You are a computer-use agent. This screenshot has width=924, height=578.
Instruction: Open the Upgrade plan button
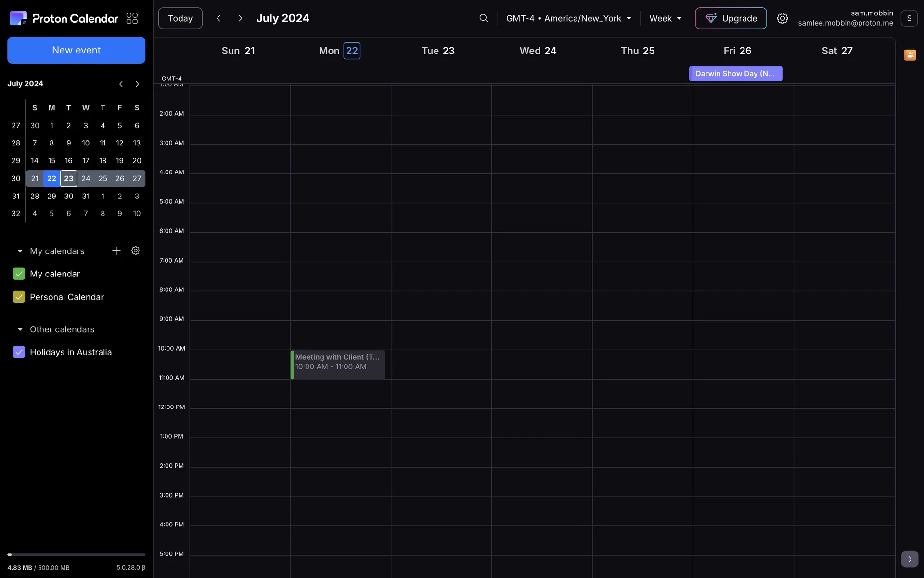[x=730, y=18]
